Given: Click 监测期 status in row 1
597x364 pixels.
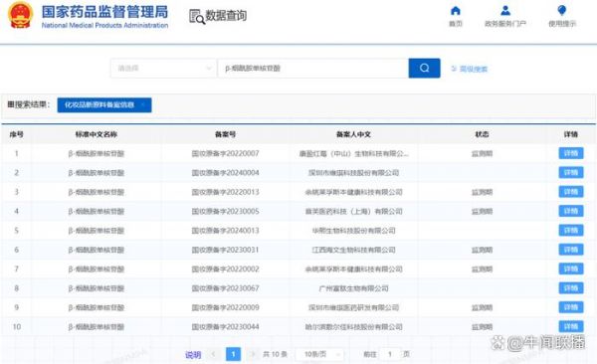Looking at the screenshot, I should click(482, 154).
